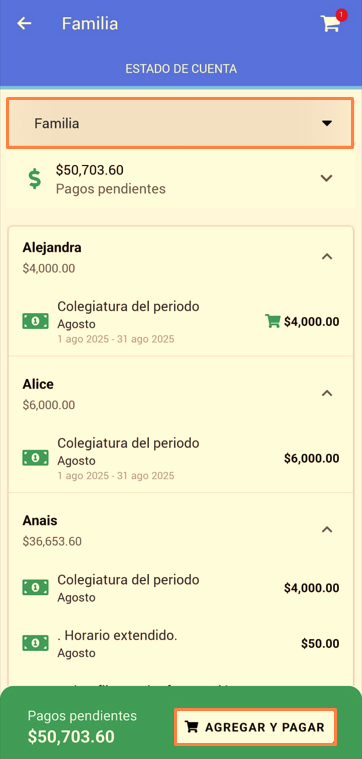Open the shopping cart with badge
Viewport: 362px width, 759px height.
332,22
